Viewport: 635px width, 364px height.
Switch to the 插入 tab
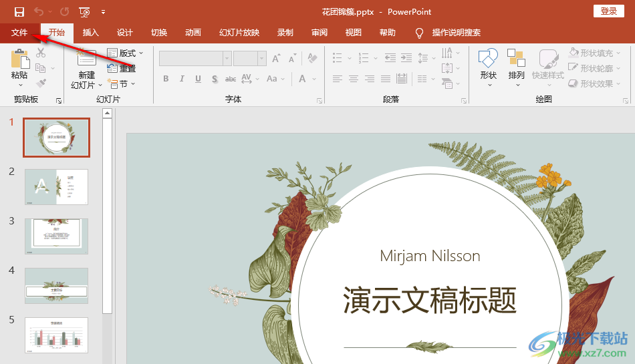91,32
